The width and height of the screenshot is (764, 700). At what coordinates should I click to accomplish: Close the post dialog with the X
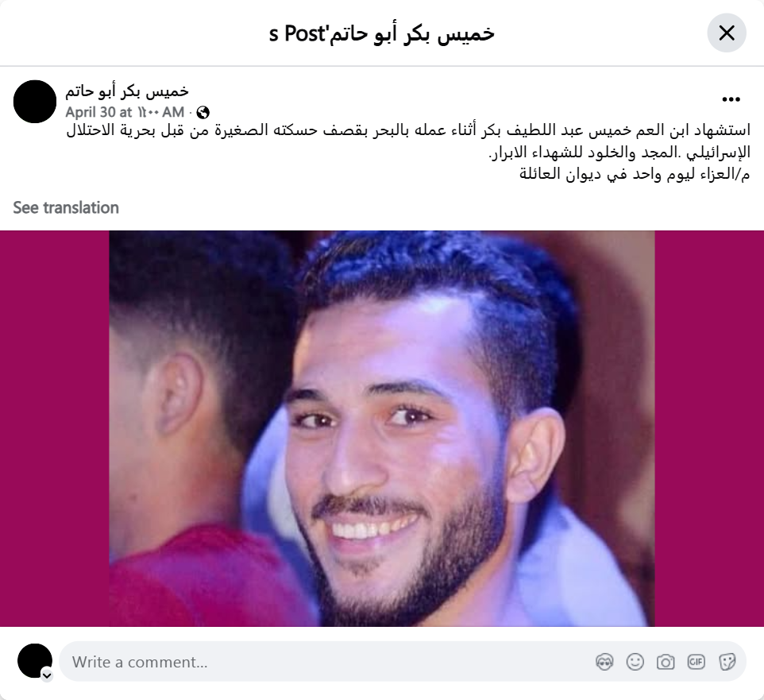pos(727,33)
